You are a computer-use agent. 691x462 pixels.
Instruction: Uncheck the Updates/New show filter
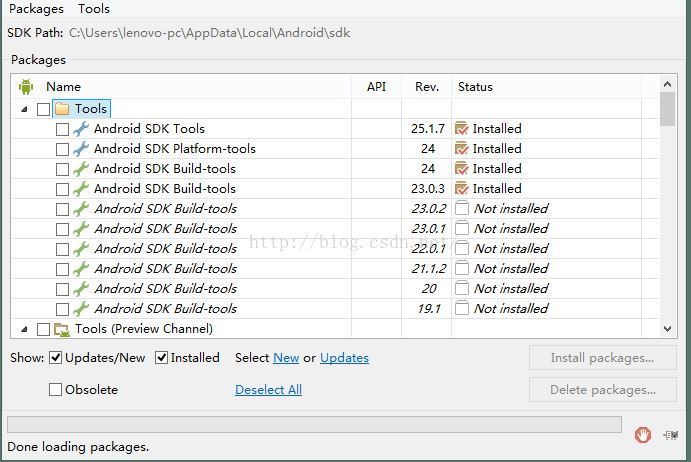pyautogui.click(x=55, y=358)
